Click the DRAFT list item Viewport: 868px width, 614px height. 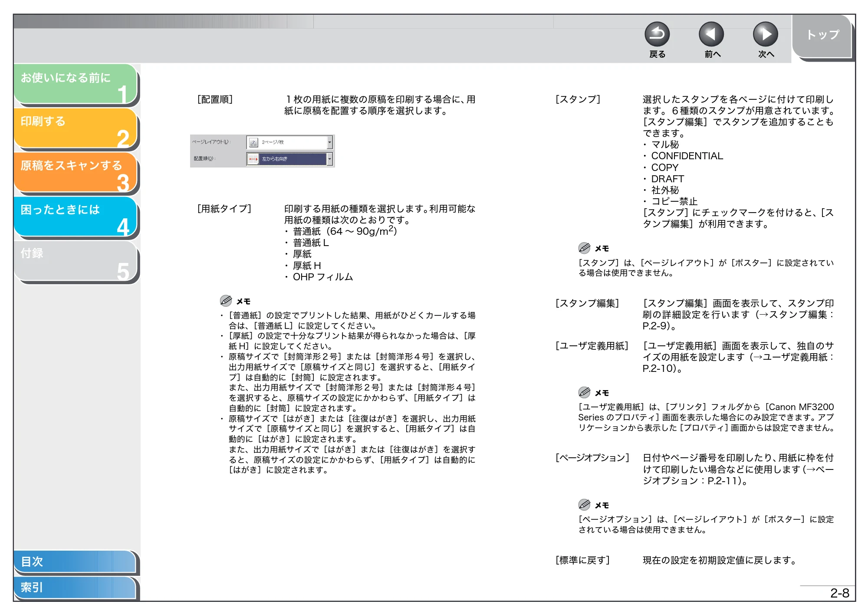point(667,179)
